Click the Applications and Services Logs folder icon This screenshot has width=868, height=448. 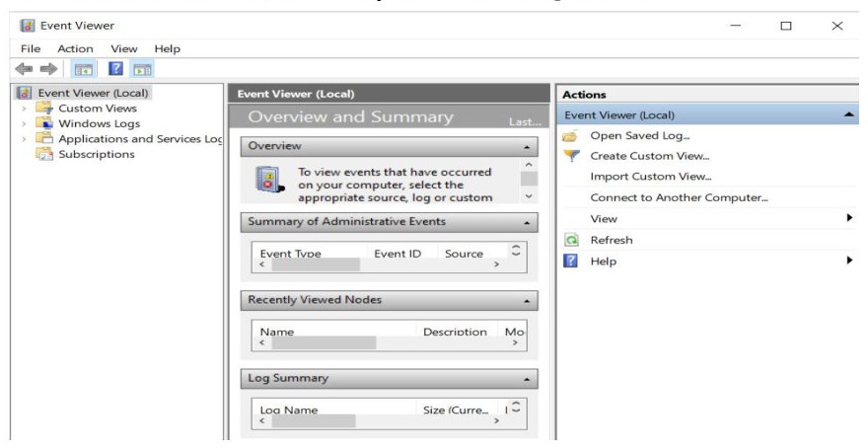(x=44, y=138)
